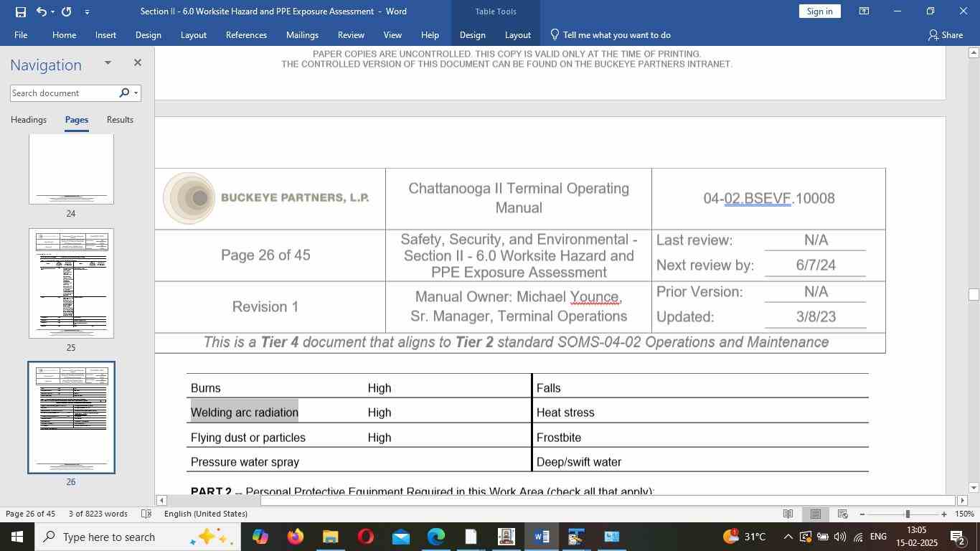Select the page 26 thumbnail
Viewport: 980px width, 551px height.
(x=71, y=418)
